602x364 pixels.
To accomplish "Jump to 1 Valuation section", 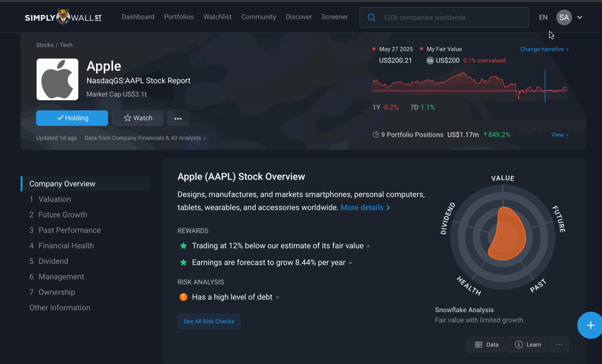I will click(x=50, y=199).
